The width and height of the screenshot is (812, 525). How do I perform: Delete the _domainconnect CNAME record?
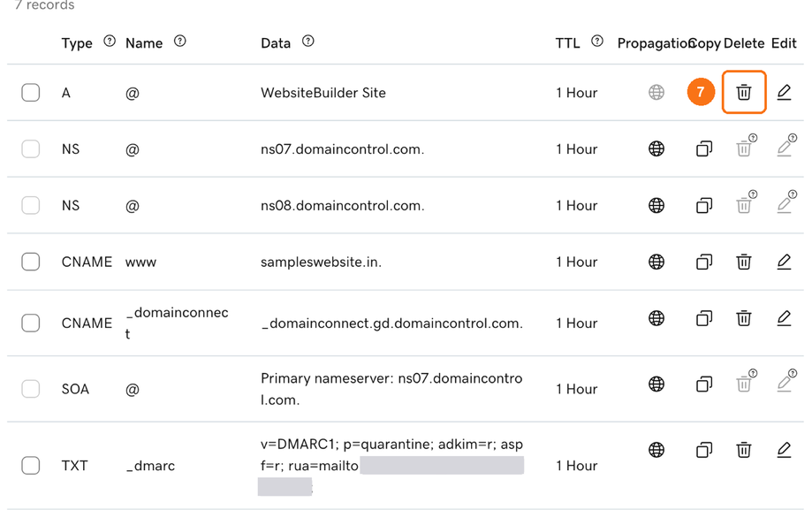point(744,317)
